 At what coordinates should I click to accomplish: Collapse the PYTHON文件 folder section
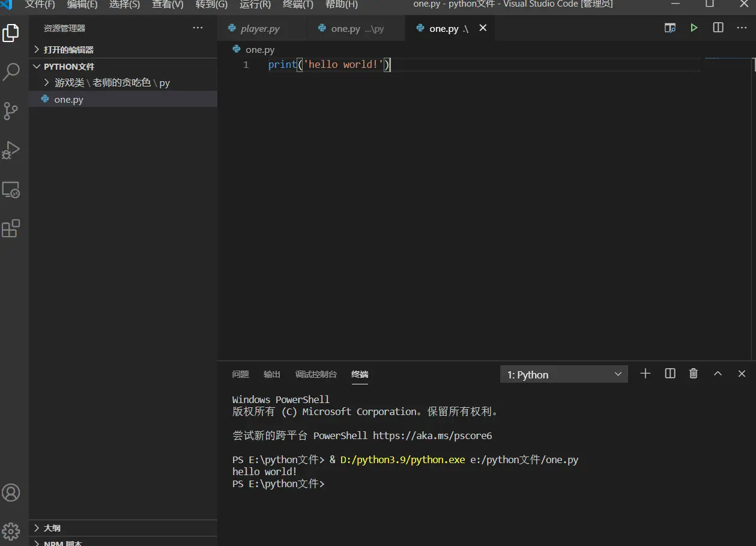click(123, 66)
